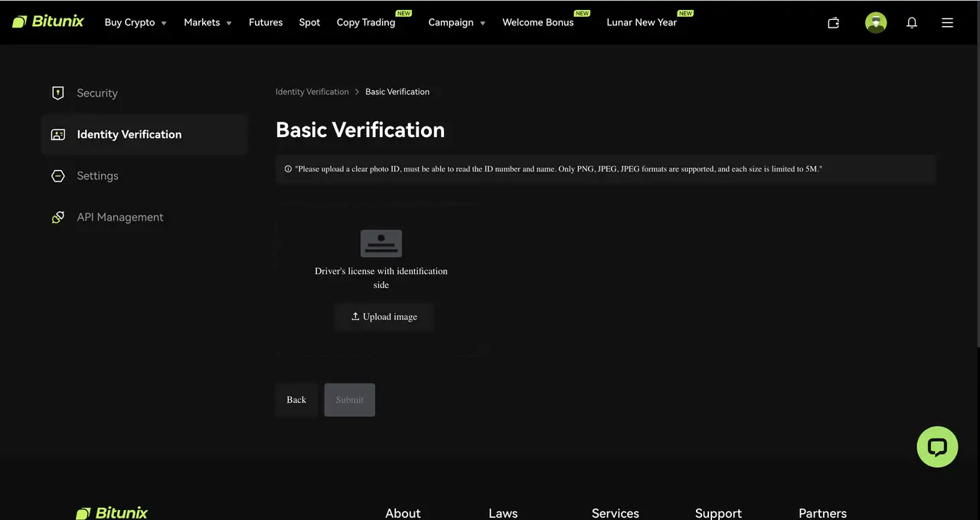Select the Security shield icon in sidebar
Screen dimensions: 980x520
tap(57, 92)
